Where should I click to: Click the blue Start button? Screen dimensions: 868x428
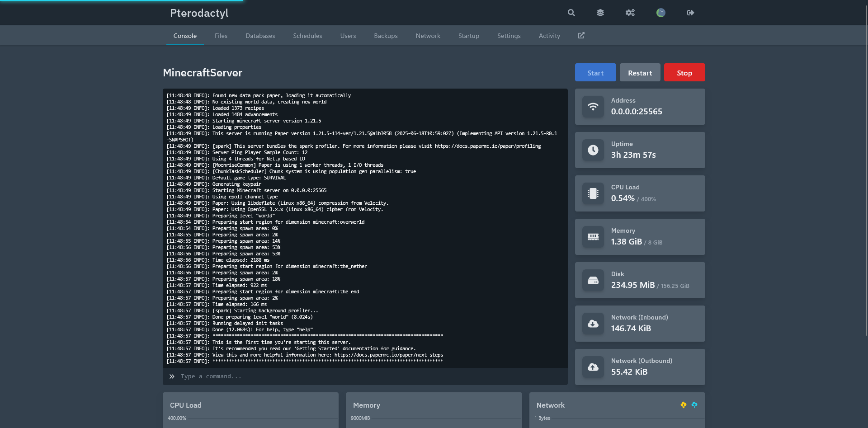click(595, 72)
